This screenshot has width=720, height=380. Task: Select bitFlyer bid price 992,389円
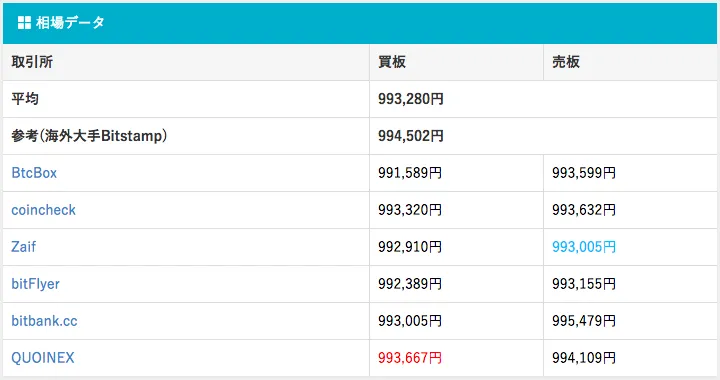pos(410,284)
